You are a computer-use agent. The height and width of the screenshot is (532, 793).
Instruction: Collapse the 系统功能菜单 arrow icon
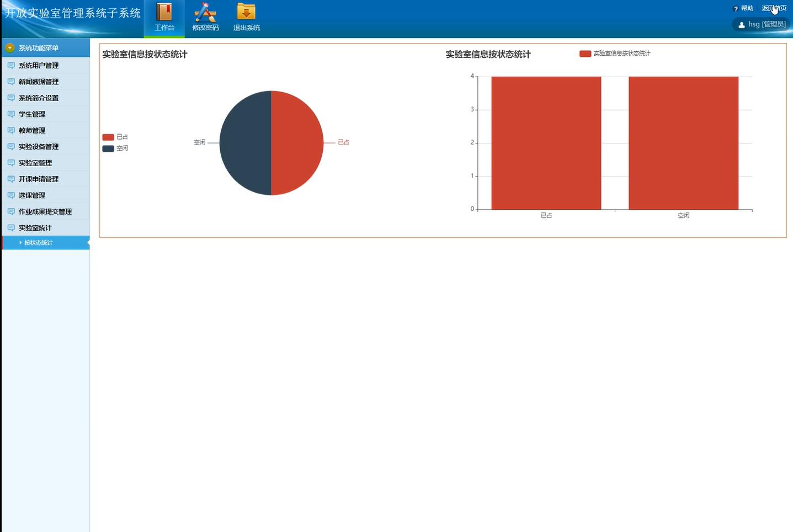point(9,48)
